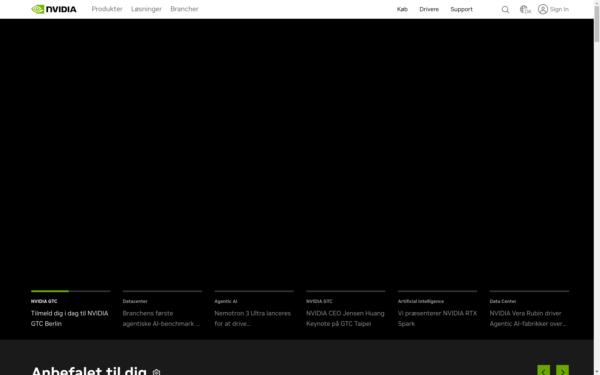The image size is (600, 375).
Task: Open personalization settings gear next to Anbefalet til dig
Action: pyautogui.click(x=156, y=372)
